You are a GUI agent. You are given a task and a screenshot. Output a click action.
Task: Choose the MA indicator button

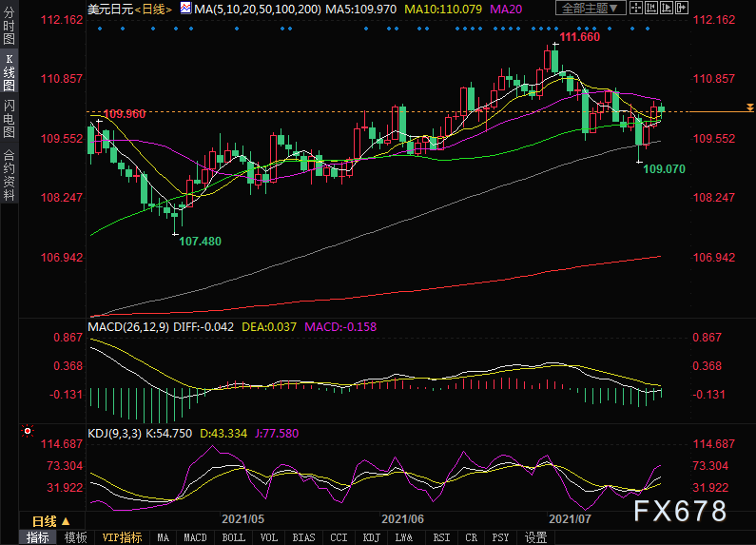pos(163,537)
